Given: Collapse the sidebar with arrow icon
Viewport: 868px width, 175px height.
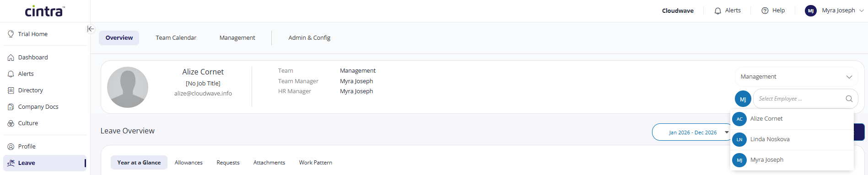Looking at the screenshot, I should pos(91,29).
